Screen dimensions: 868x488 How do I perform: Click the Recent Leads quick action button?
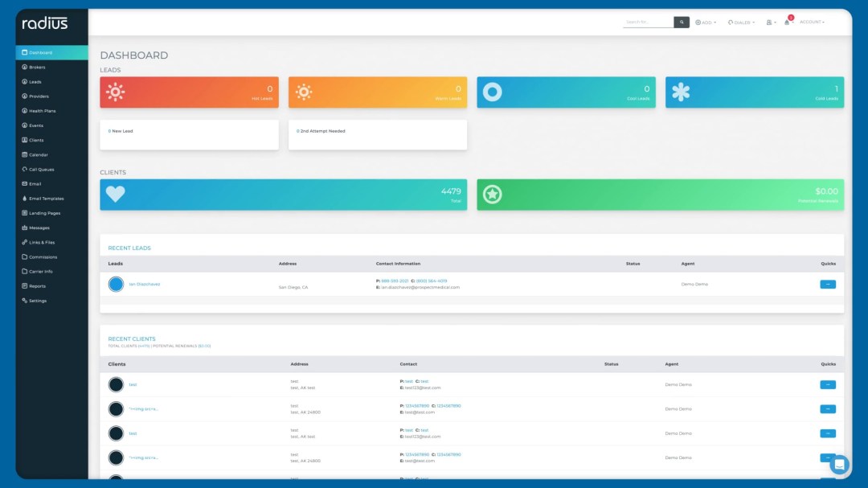828,284
